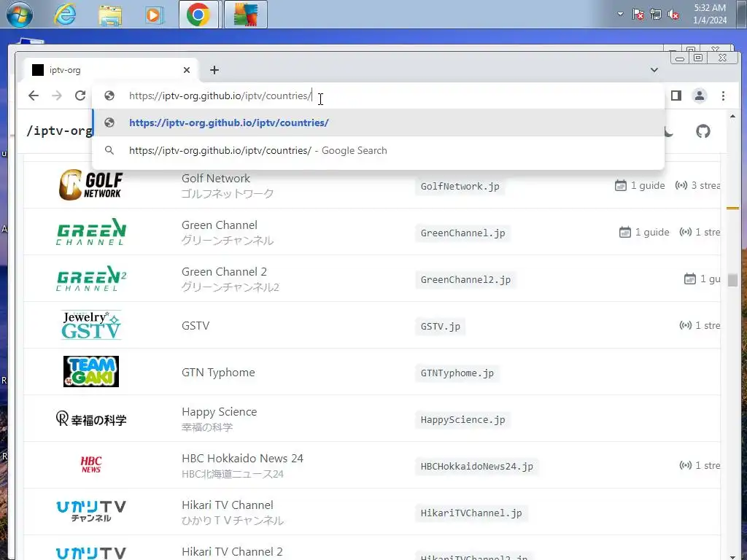This screenshot has height=560, width=747.
Task: Open the Chrome side panel icon
Action: point(676,96)
